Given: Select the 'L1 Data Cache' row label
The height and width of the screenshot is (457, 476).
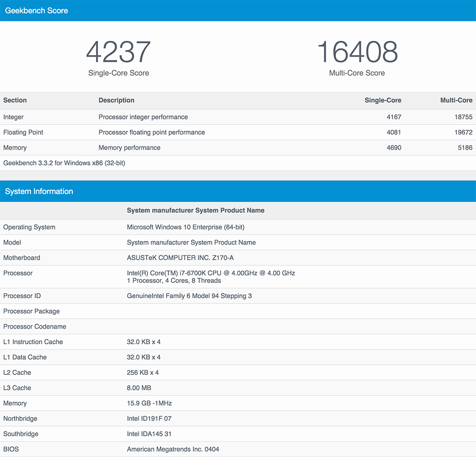Looking at the screenshot, I should (25, 357).
